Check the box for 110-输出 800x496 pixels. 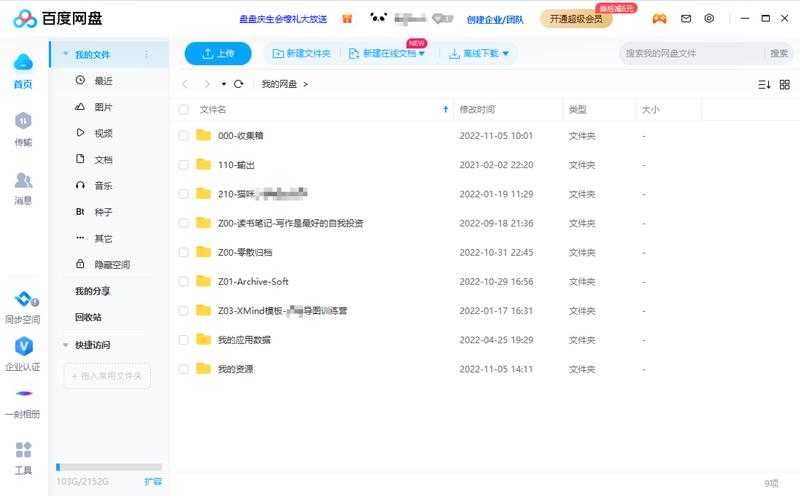pyautogui.click(x=184, y=165)
